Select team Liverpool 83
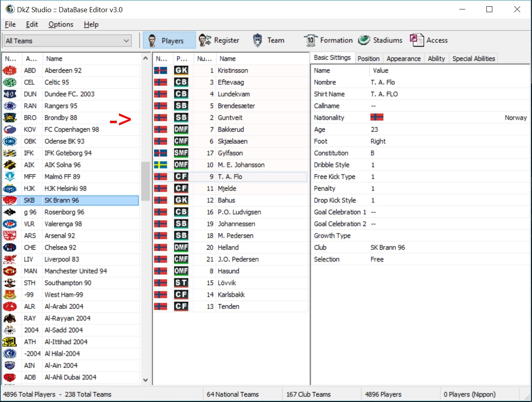 tap(71, 259)
